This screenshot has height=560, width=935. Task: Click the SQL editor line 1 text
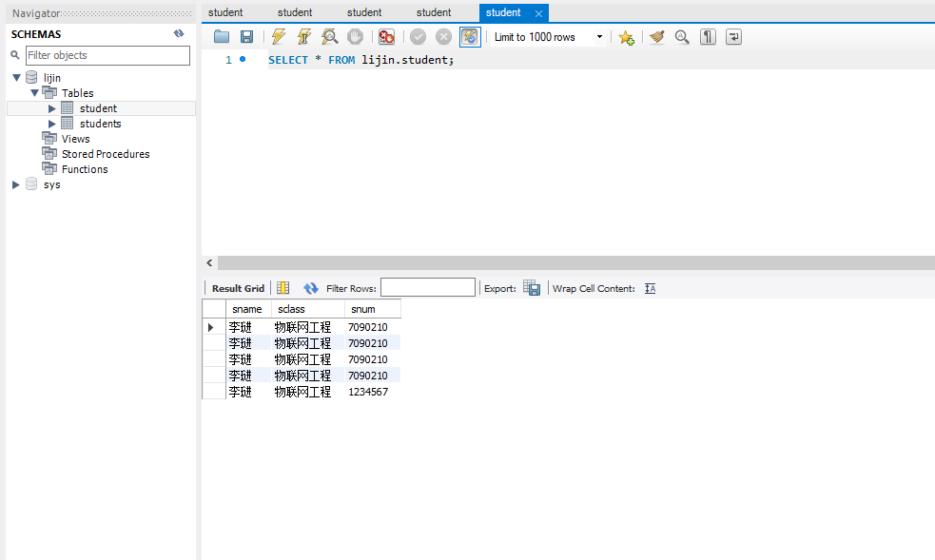tap(360, 60)
